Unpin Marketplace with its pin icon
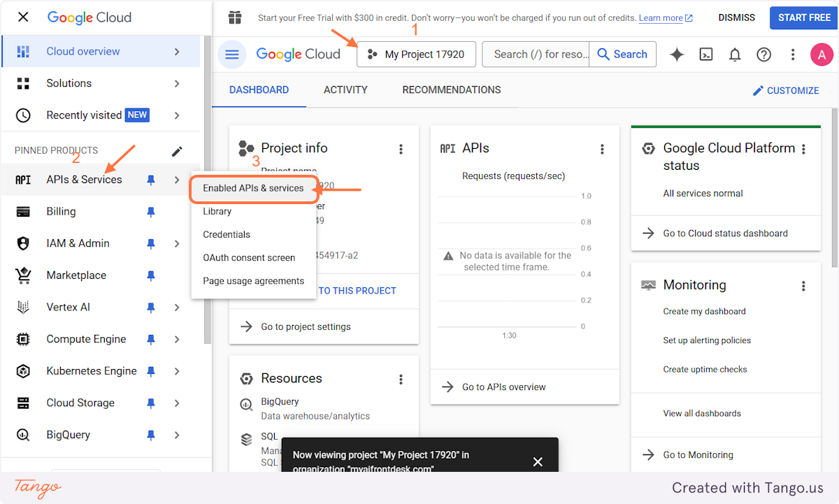 [150, 276]
